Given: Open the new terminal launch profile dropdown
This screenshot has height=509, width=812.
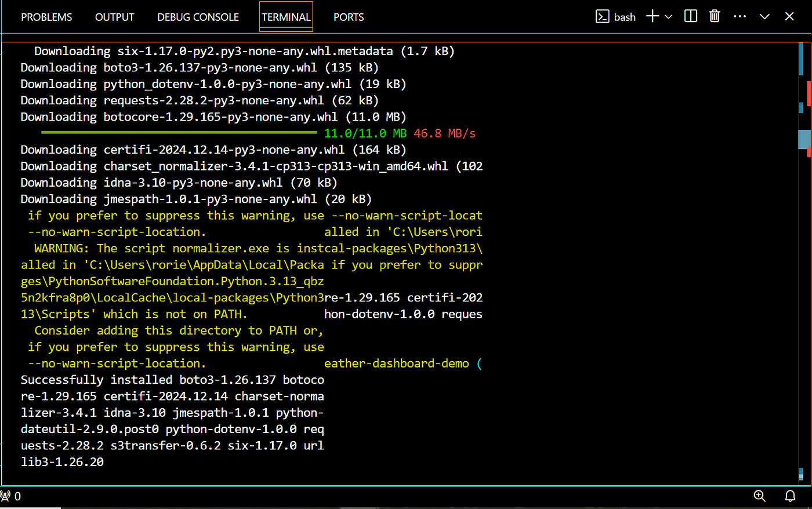Looking at the screenshot, I should tap(668, 17).
